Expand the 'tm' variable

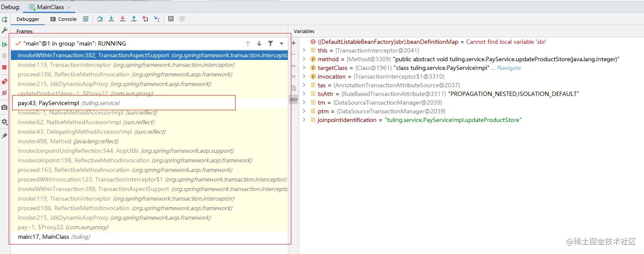pyautogui.click(x=304, y=102)
